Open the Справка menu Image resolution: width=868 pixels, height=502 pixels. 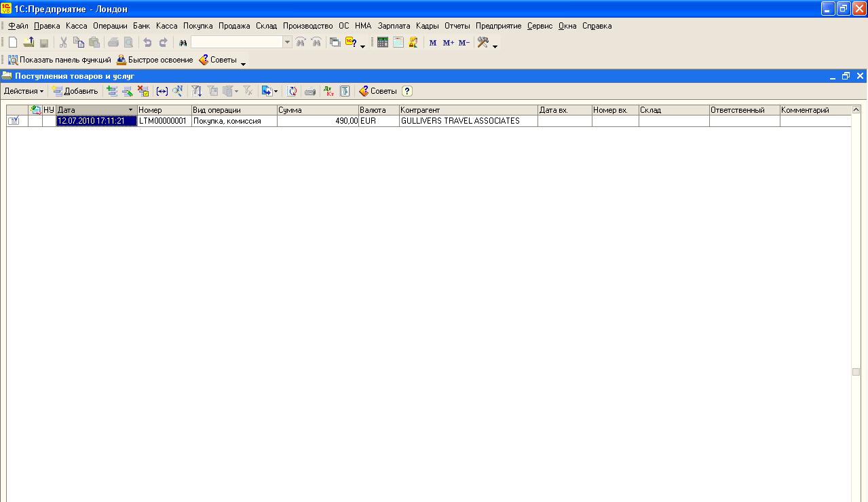tap(597, 26)
